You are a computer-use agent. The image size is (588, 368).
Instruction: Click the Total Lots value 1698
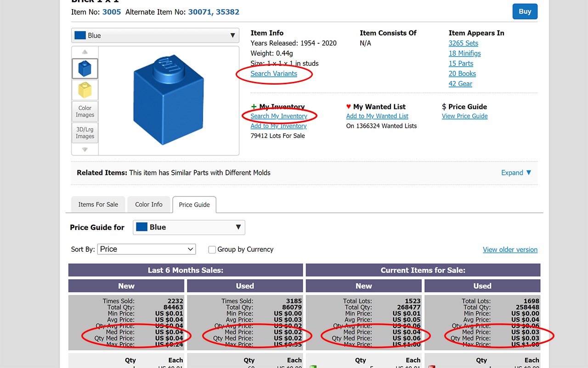[531, 301]
